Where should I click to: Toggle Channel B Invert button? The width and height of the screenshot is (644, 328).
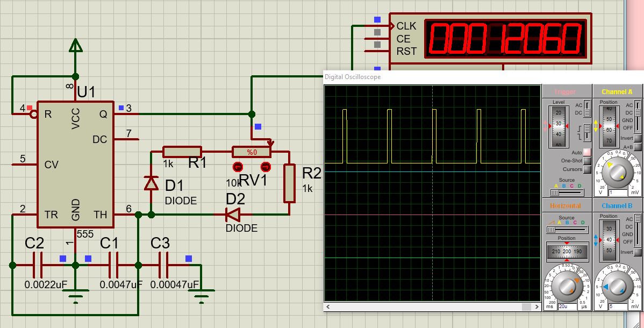[x=638, y=252]
